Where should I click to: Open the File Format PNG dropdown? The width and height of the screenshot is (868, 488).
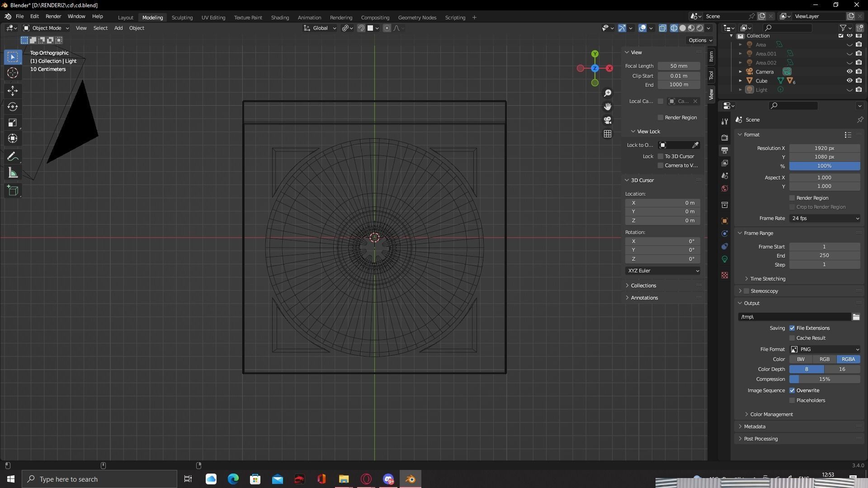point(825,349)
